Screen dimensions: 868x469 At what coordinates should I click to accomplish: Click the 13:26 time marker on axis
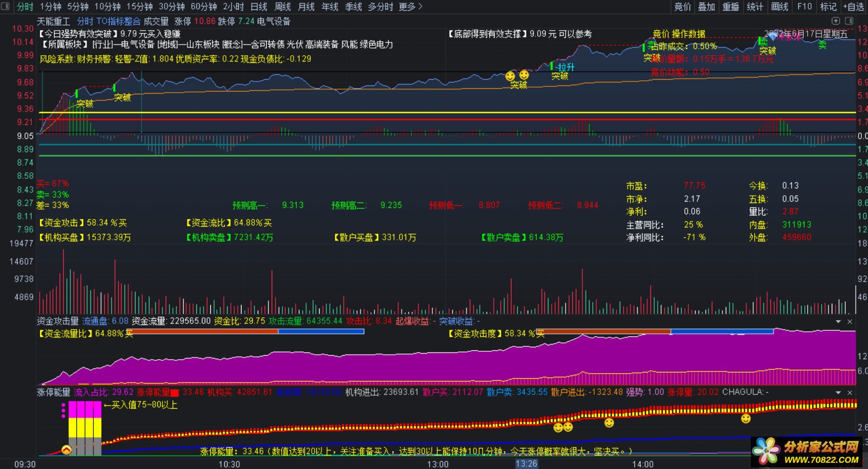click(527, 463)
